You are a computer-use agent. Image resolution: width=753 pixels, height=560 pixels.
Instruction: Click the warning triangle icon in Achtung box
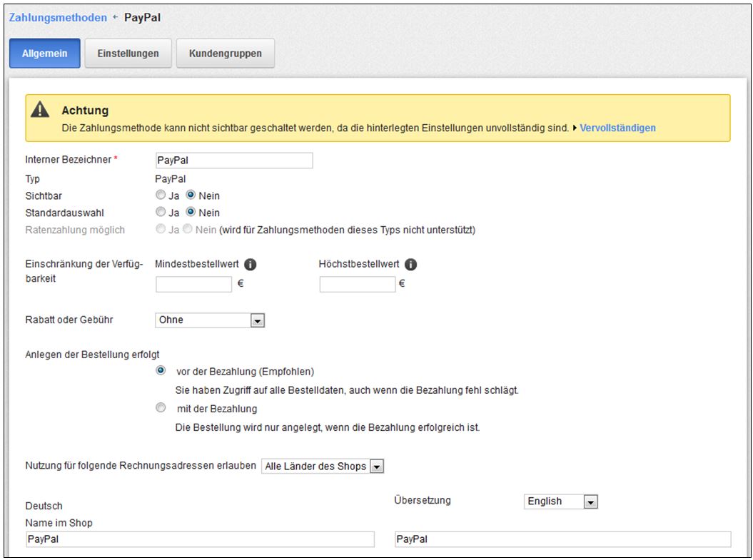coord(40,110)
